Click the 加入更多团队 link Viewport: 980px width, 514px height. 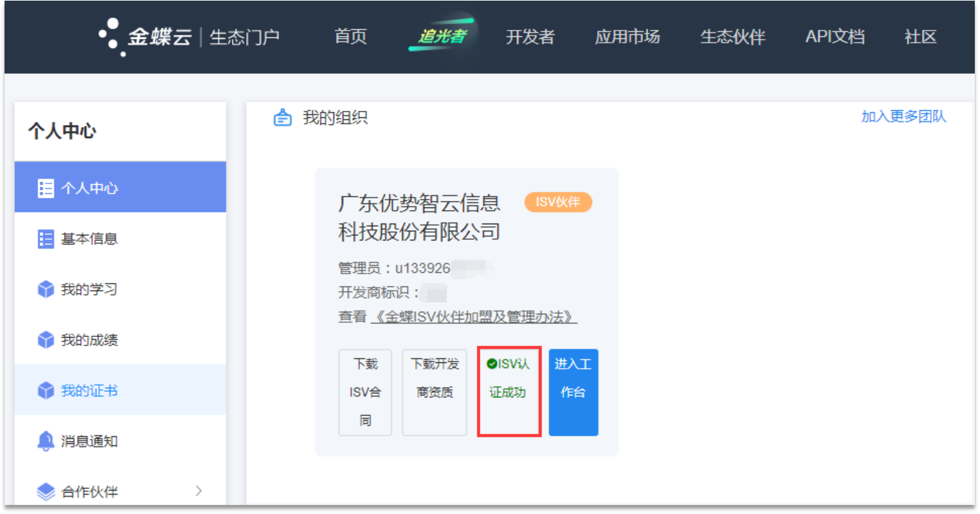[x=904, y=117]
